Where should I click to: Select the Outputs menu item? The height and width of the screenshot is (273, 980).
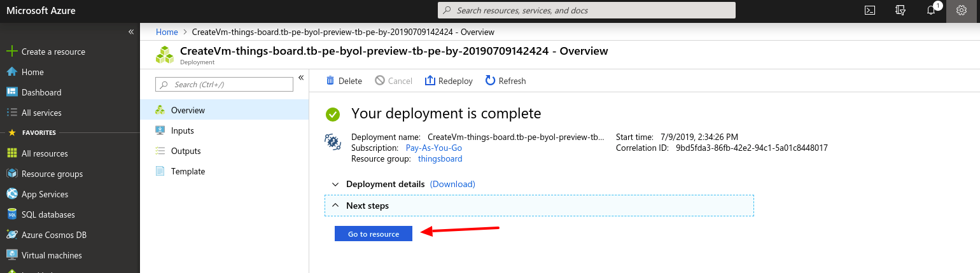[x=185, y=151]
